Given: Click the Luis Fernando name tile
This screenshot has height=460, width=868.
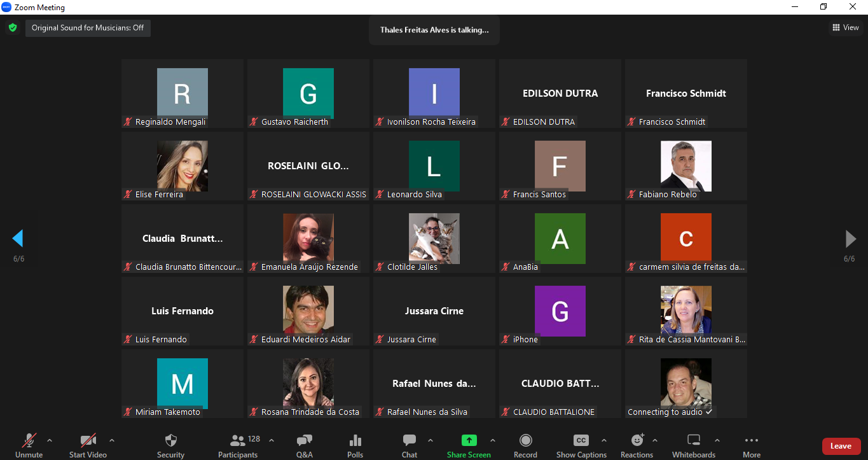Looking at the screenshot, I should coord(183,311).
